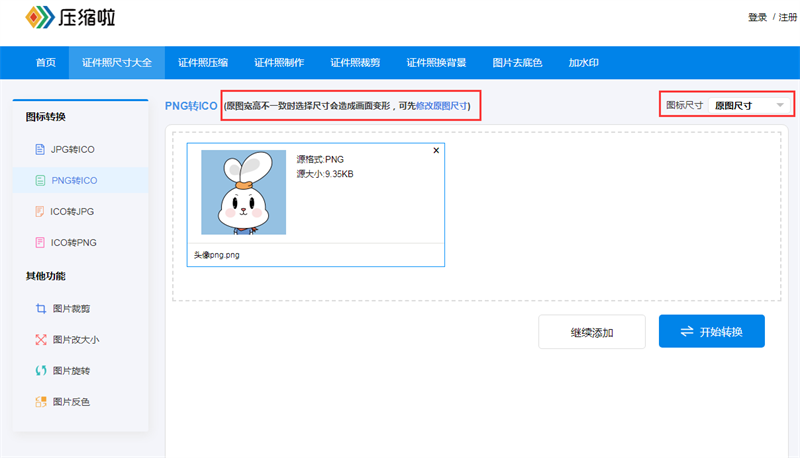This screenshot has width=800, height=458.
Task: Open the 图片去底色 tab
Action: click(517, 63)
